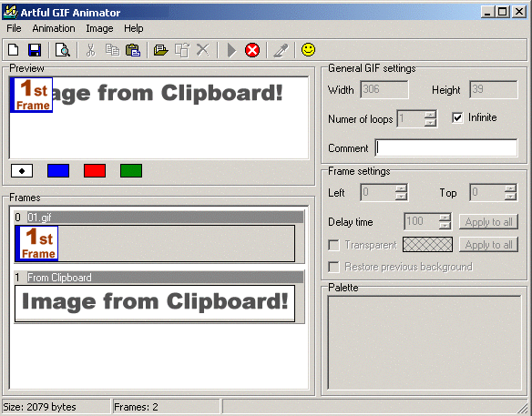Increase the Left value spinner up
The width and height of the screenshot is (532, 416).
pyautogui.click(x=401, y=188)
